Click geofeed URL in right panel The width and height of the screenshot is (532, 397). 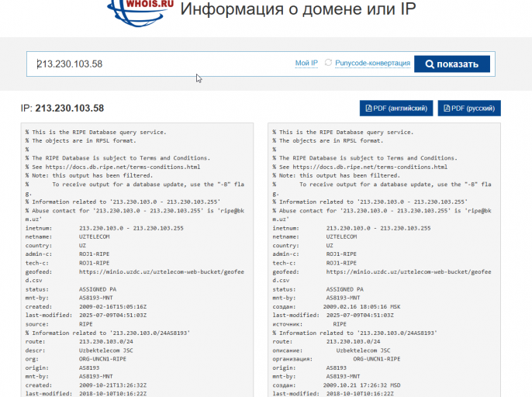(x=409, y=272)
